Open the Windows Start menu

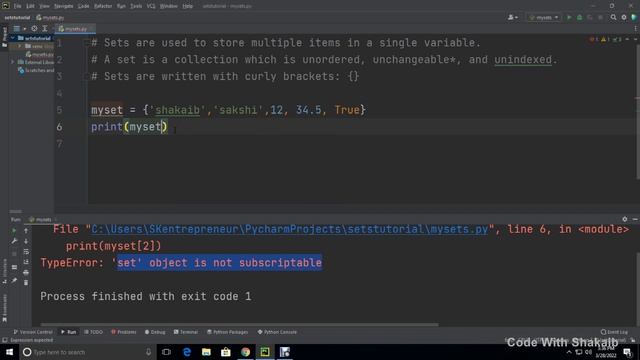click(x=9, y=352)
